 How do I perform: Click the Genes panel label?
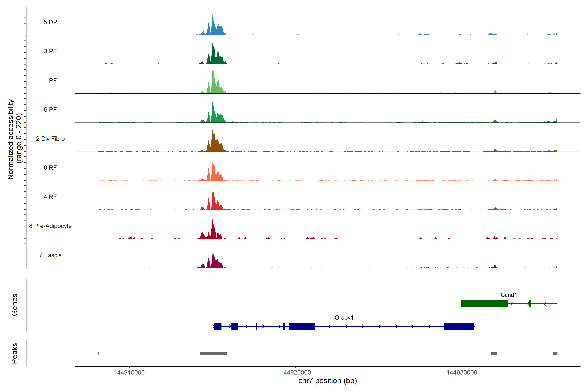coord(15,305)
